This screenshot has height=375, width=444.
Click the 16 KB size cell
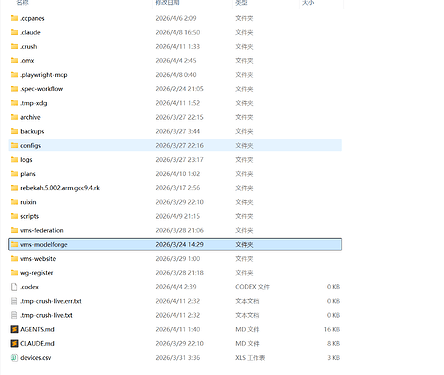332,330
